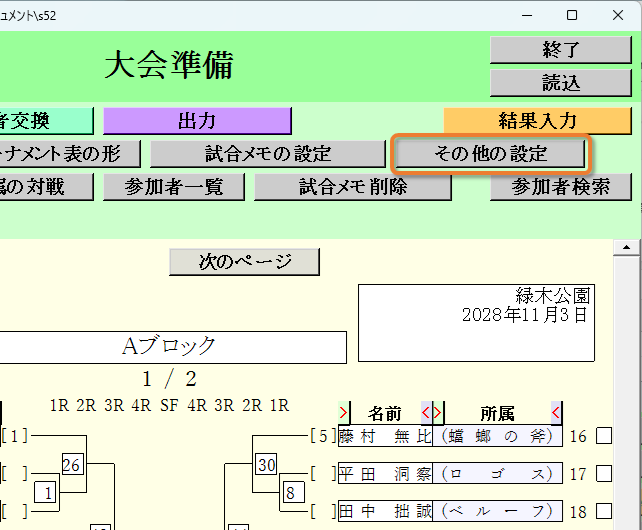
Task: Open 結果入力
Action: pyautogui.click(x=537, y=121)
